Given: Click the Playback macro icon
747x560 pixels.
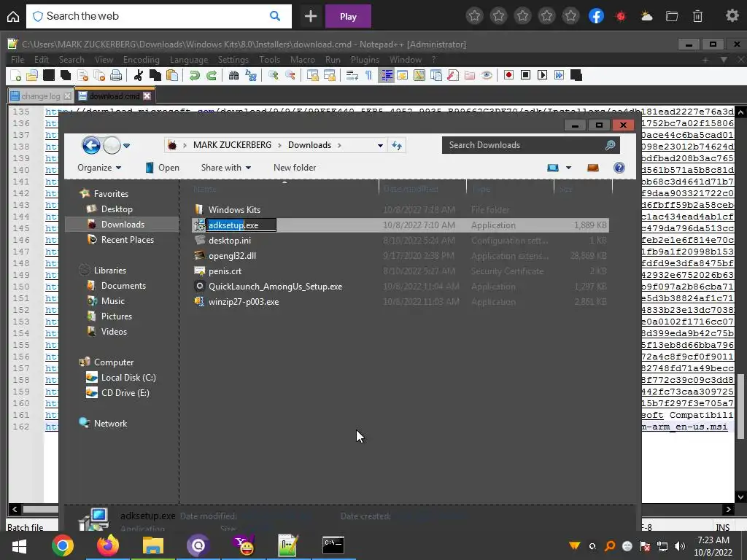Looking at the screenshot, I should (542, 75).
